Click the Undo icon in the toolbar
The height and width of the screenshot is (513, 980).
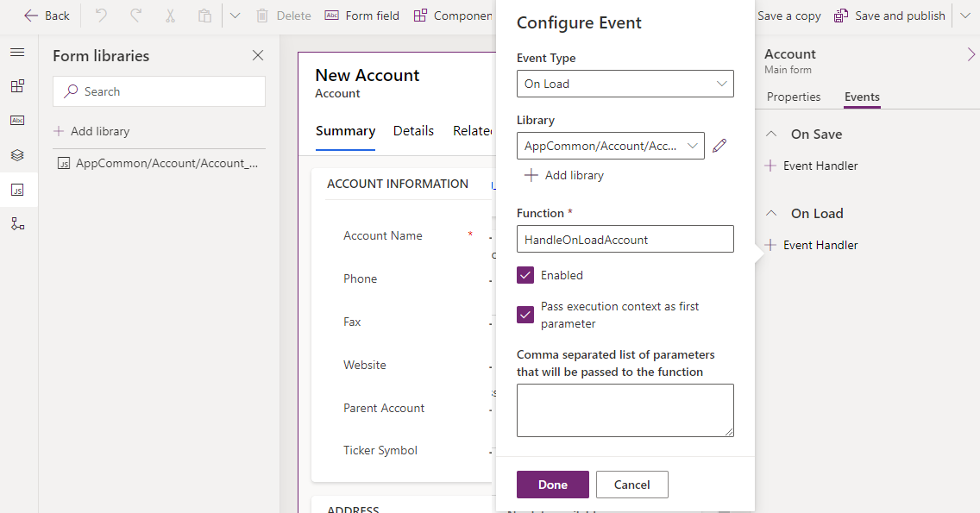[x=102, y=16]
